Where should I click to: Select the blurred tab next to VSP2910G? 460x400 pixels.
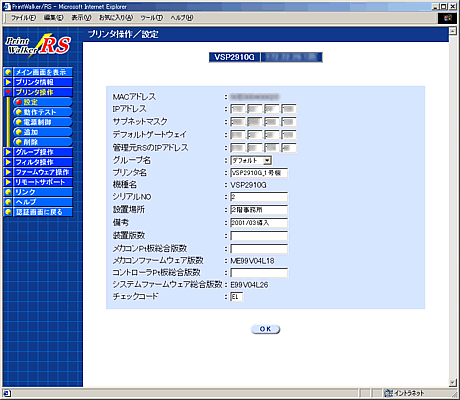point(291,57)
